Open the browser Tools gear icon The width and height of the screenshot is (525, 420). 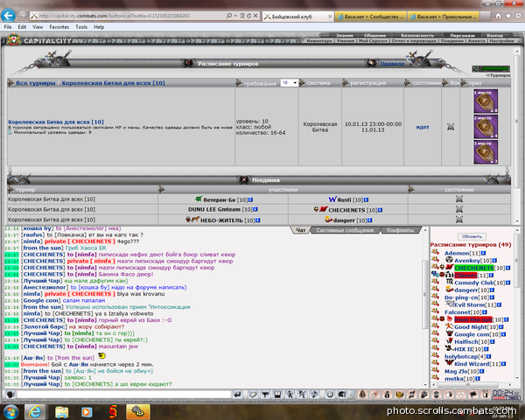pos(518,16)
